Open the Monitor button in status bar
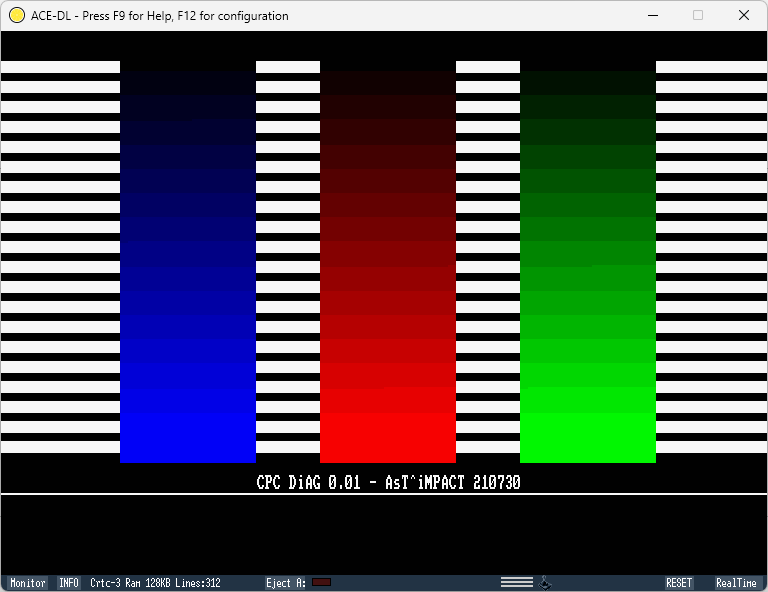This screenshot has height=592, width=768. click(28, 583)
